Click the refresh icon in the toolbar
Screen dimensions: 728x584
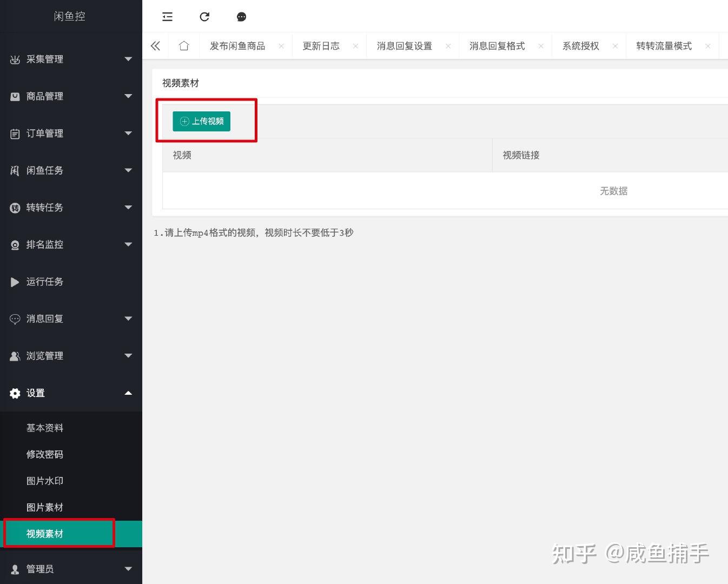[204, 17]
